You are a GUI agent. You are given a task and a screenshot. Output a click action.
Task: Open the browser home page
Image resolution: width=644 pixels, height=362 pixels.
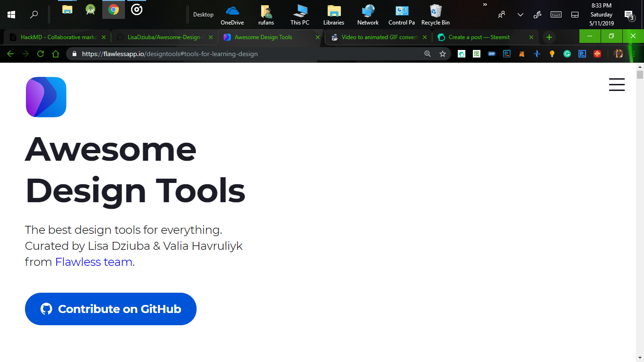56,54
